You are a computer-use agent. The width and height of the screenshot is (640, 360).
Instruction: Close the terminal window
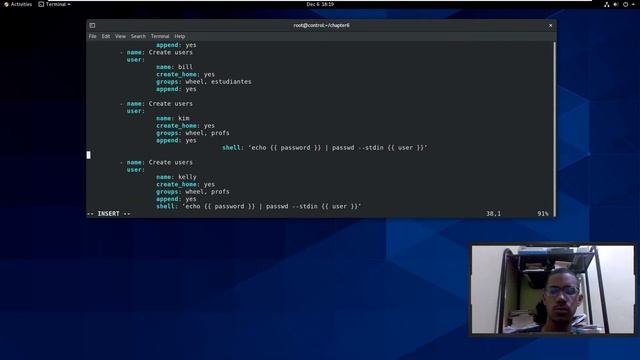(x=550, y=25)
